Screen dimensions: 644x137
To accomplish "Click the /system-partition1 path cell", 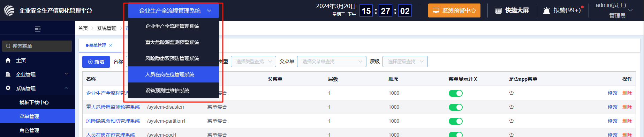I will click(166, 121).
